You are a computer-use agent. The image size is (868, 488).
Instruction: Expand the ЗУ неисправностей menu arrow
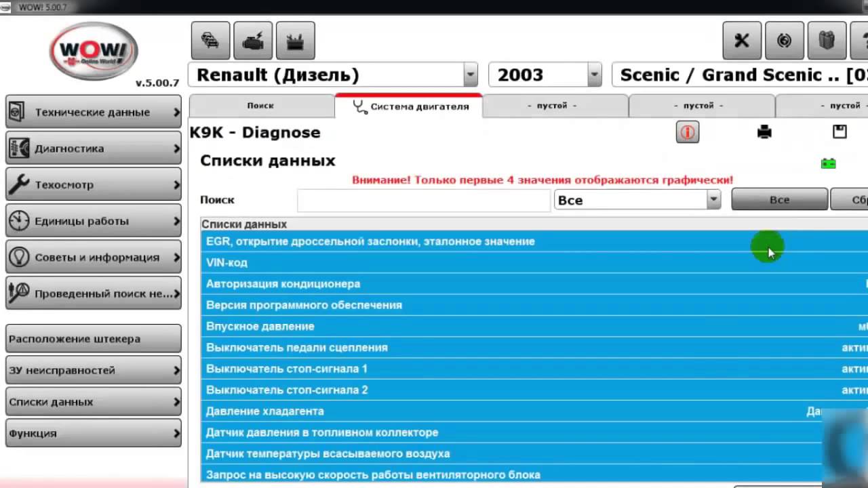coord(176,370)
